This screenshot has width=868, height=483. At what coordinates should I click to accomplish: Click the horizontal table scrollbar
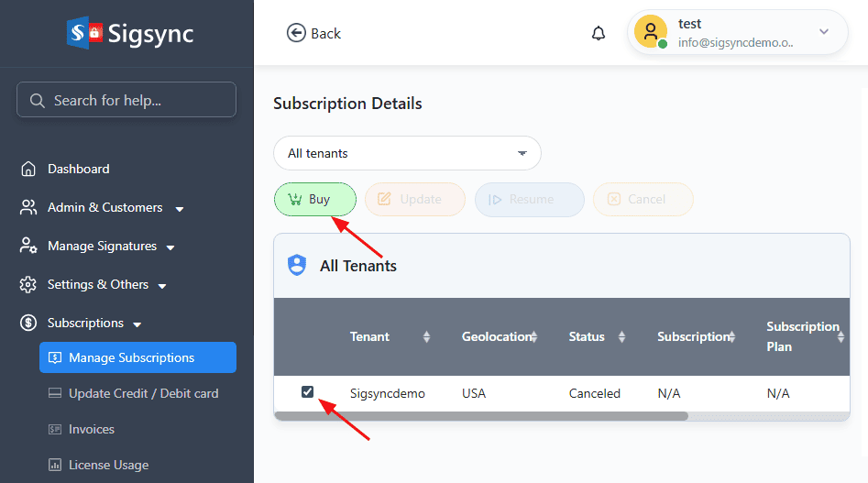click(x=480, y=416)
